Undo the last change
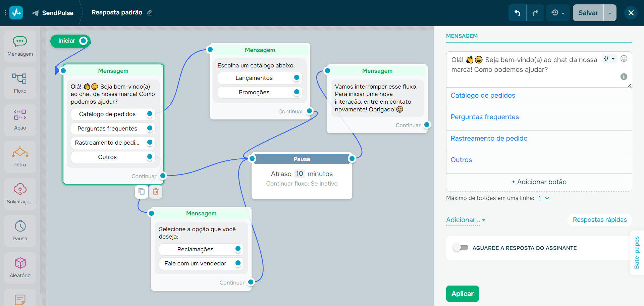 (517, 13)
